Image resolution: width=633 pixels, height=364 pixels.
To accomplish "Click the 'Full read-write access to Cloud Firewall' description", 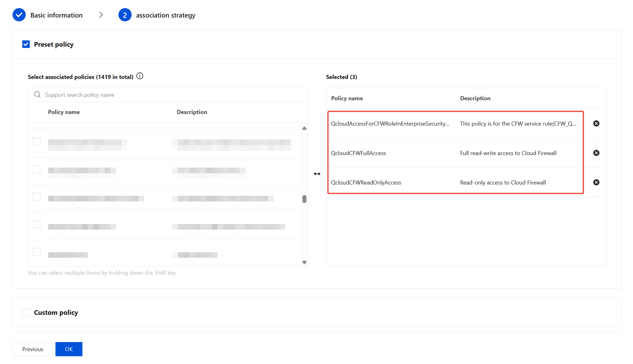I will [508, 153].
